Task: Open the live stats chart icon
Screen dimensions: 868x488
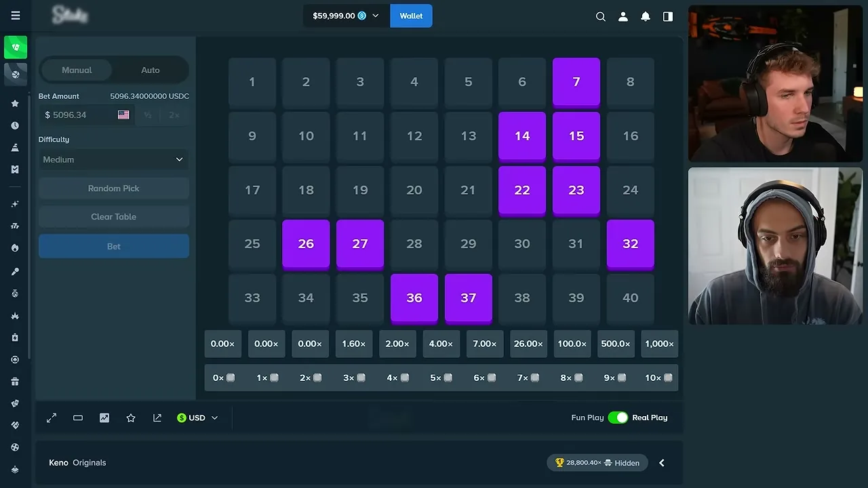Action: (x=104, y=418)
